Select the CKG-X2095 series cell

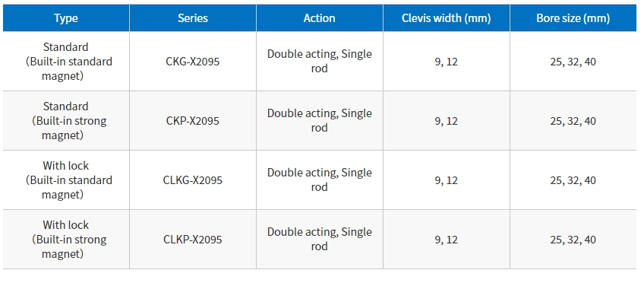tap(193, 62)
